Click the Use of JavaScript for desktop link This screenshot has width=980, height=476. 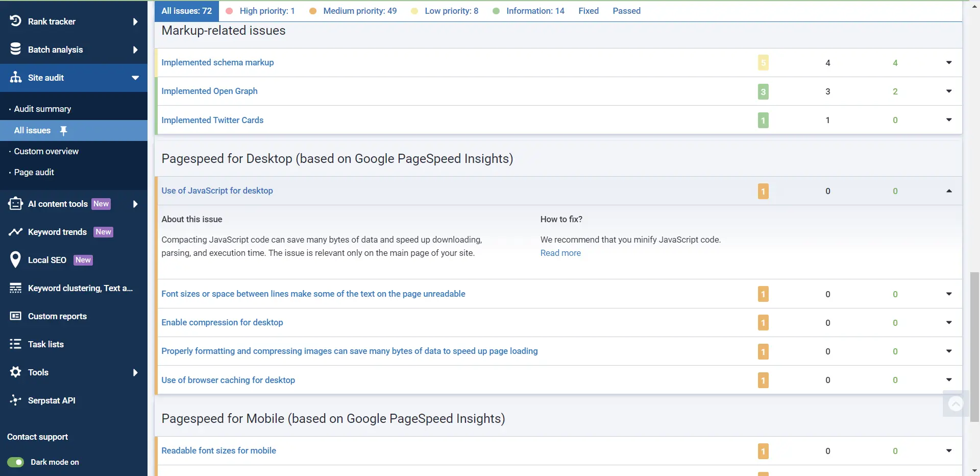[x=217, y=191]
